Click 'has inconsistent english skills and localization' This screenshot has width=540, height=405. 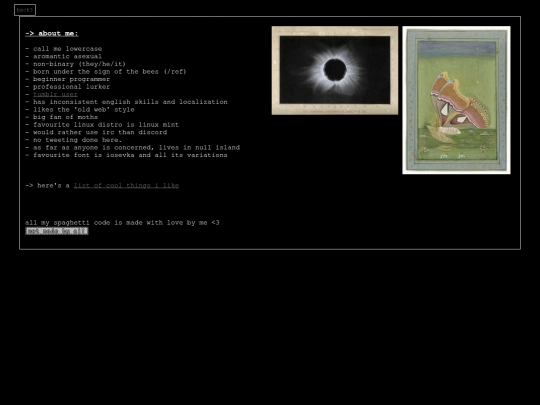pyautogui.click(x=126, y=102)
